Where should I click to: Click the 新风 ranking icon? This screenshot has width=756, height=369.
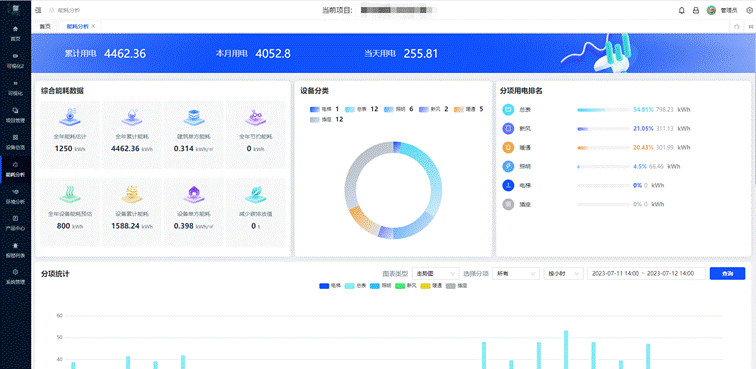click(x=508, y=129)
